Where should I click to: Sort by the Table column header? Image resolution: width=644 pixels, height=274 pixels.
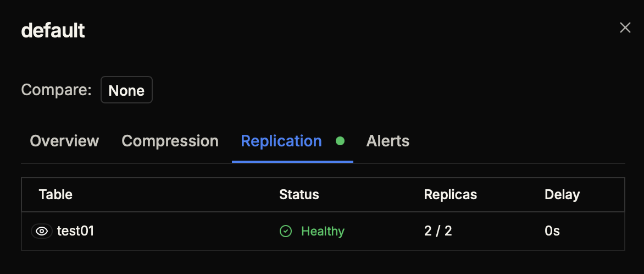(x=55, y=194)
